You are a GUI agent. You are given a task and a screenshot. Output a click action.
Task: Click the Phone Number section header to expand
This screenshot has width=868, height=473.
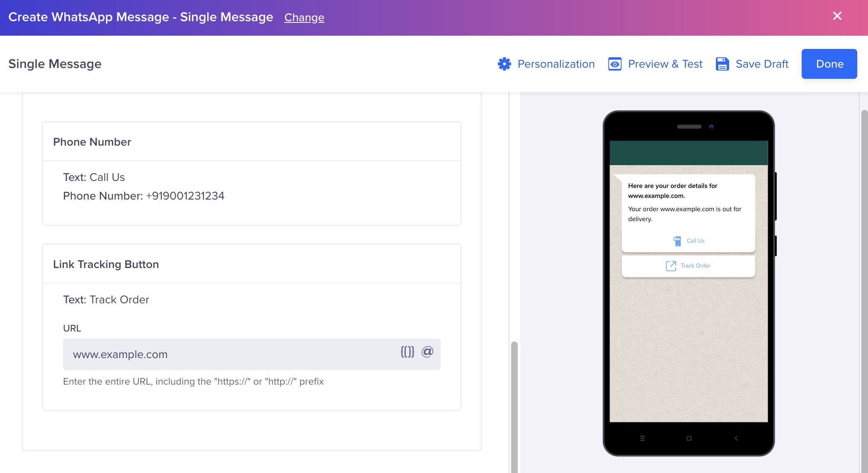point(92,141)
